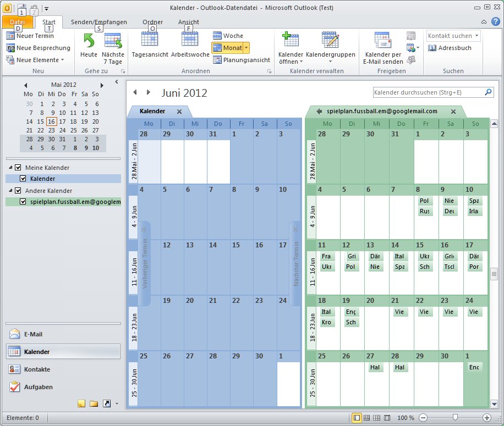
Task: Open the Notes icon in navigation footer
Action: [x=81, y=403]
